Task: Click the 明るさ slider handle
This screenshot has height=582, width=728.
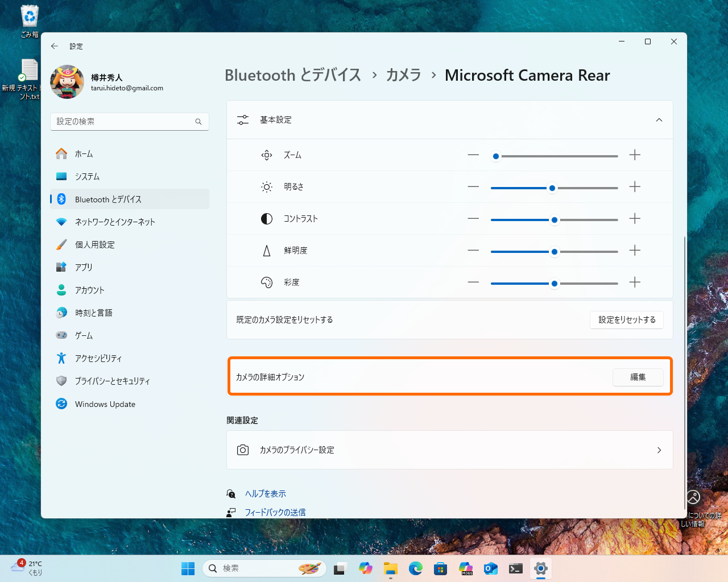Action: coord(552,188)
